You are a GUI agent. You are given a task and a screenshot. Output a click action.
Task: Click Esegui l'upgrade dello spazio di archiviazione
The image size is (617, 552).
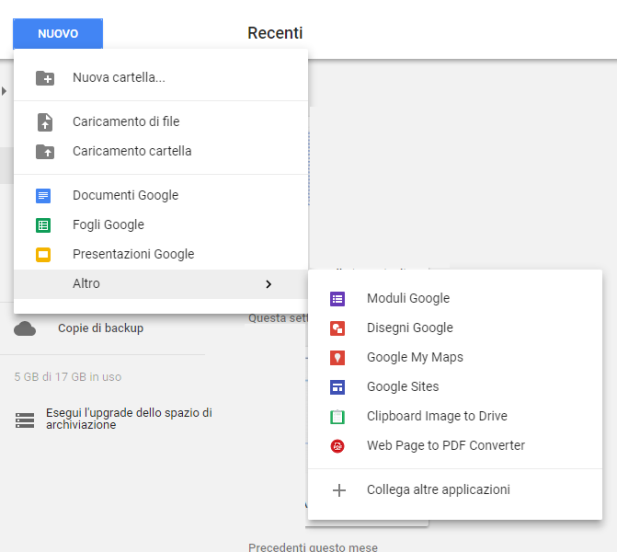(x=129, y=419)
